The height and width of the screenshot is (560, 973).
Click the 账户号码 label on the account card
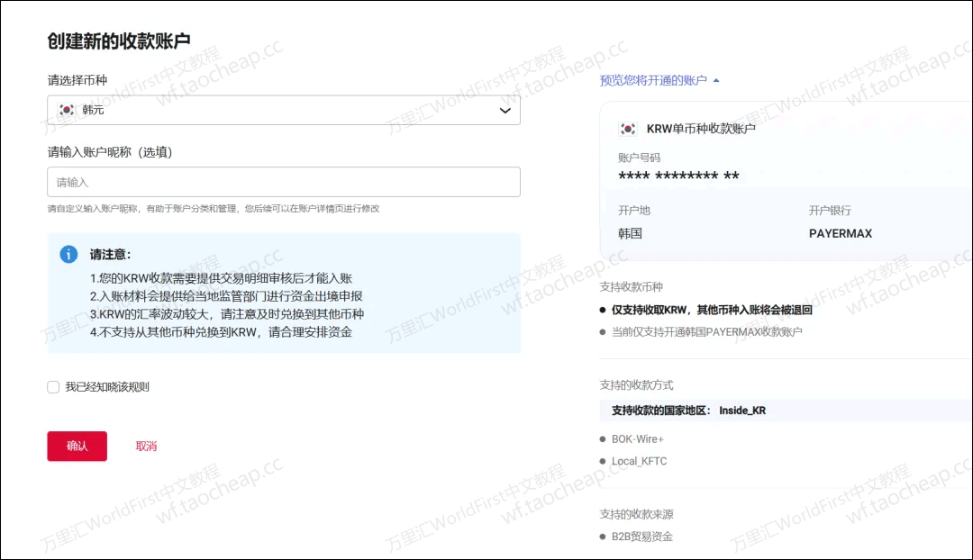639,158
